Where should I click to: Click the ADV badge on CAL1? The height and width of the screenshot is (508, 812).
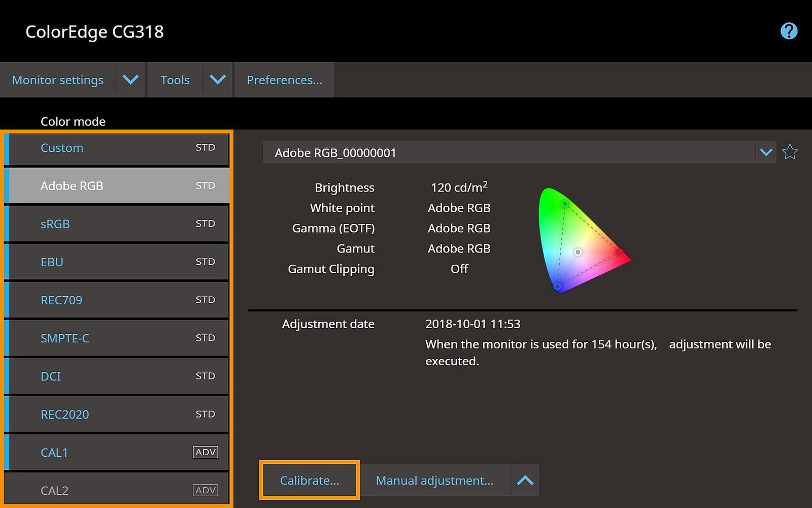(206, 452)
